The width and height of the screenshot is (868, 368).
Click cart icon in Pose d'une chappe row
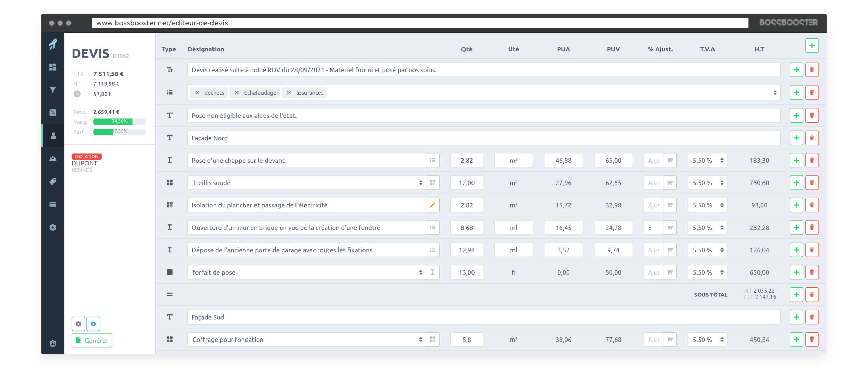coord(670,160)
